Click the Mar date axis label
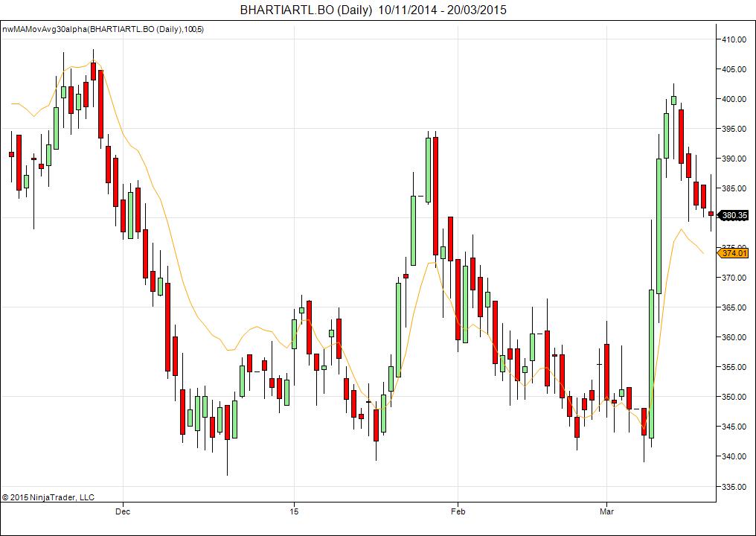 coord(606,511)
